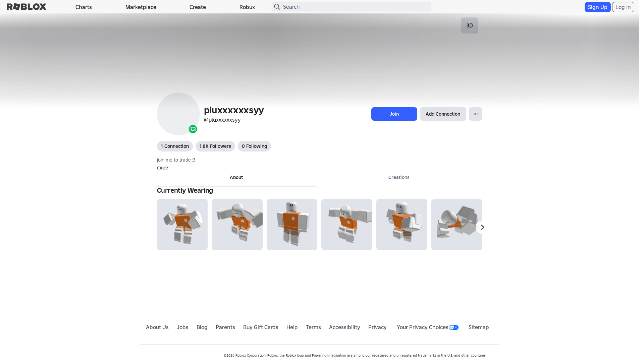Click the pluxxxxxxsyy display name heading

[x=234, y=110]
